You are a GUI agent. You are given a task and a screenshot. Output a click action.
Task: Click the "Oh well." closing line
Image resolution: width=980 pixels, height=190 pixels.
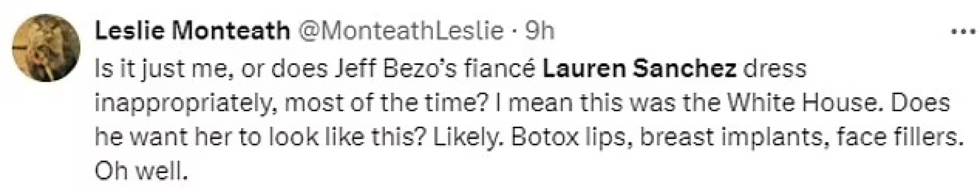click(142, 172)
